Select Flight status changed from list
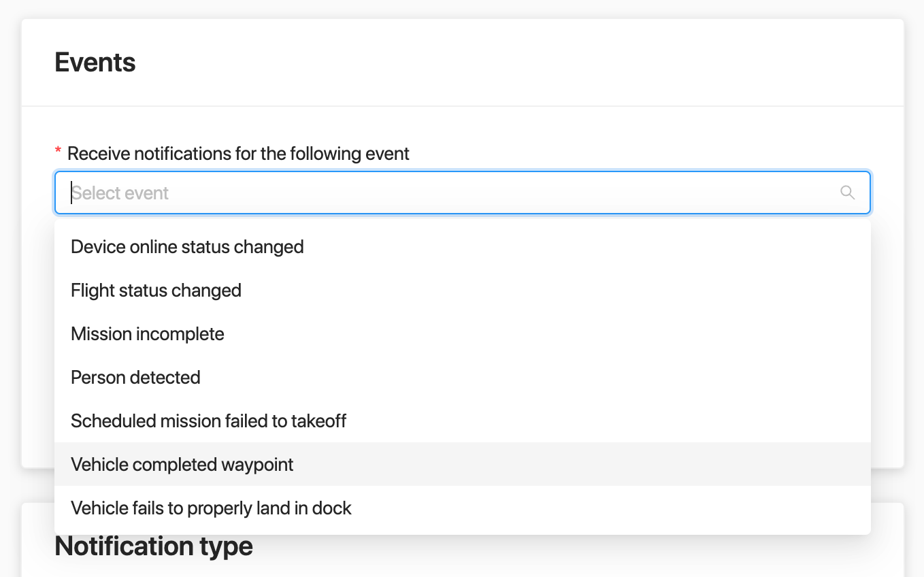924x577 pixels. [156, 291]
